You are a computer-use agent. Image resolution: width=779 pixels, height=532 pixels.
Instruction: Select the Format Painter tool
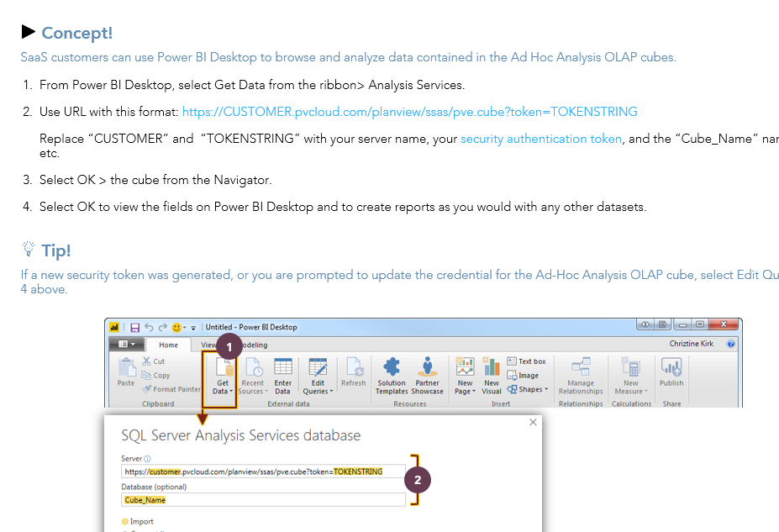pos(171,389)
